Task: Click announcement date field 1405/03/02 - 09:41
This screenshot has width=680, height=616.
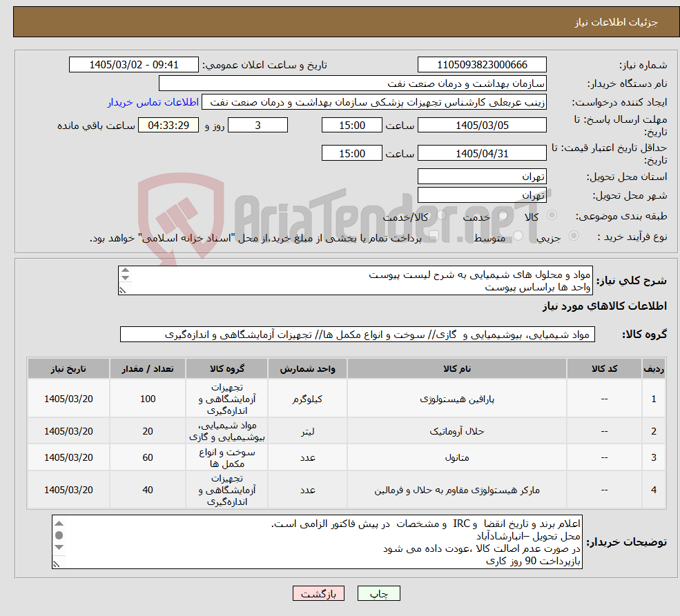Action: (x=133, y=65)
